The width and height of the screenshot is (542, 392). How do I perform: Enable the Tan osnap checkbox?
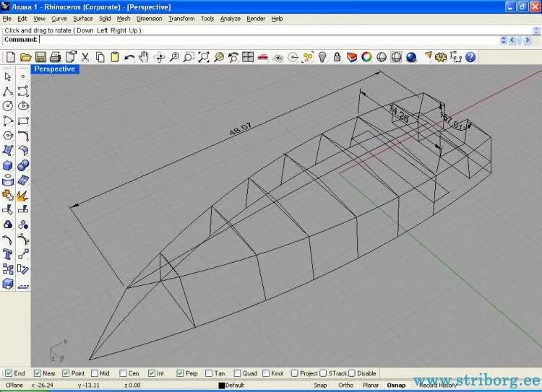coord(208,373)
